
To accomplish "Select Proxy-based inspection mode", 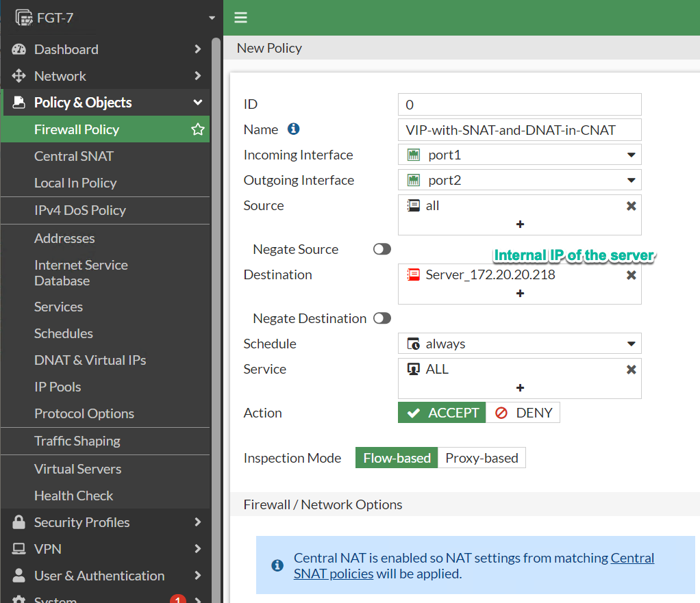I will (482, 458).
